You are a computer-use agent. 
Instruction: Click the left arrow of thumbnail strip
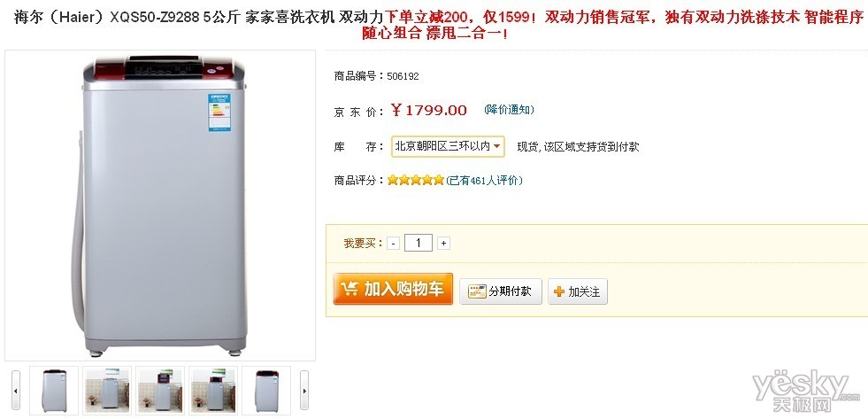16,391
